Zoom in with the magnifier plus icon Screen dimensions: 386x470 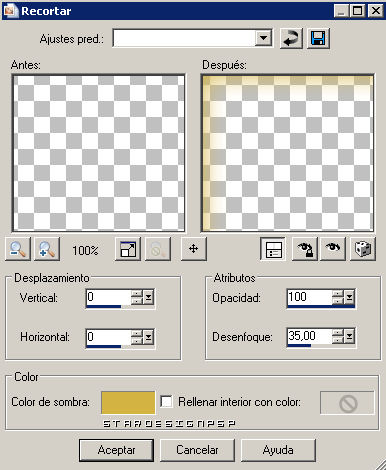point(47,249)
